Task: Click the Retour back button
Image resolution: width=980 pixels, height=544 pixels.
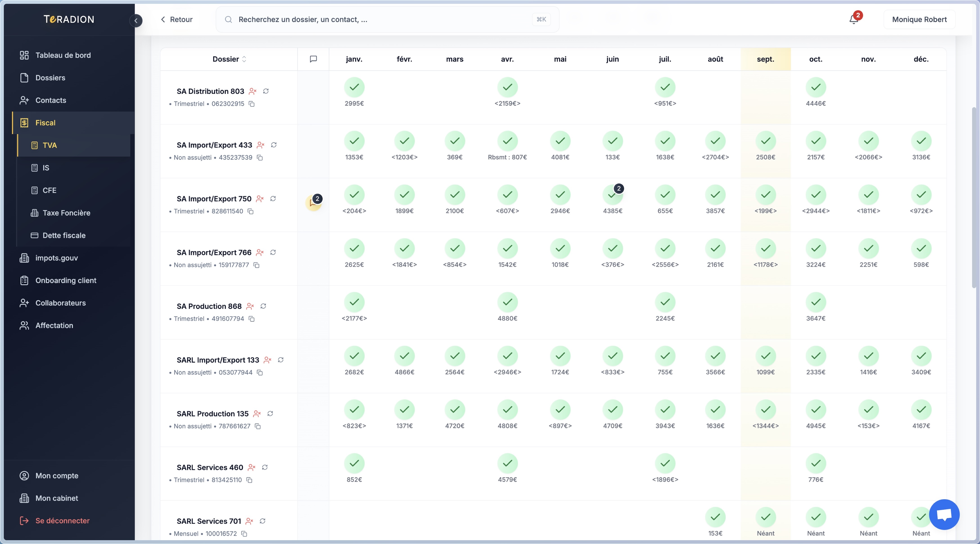Action: click(176, 19)
